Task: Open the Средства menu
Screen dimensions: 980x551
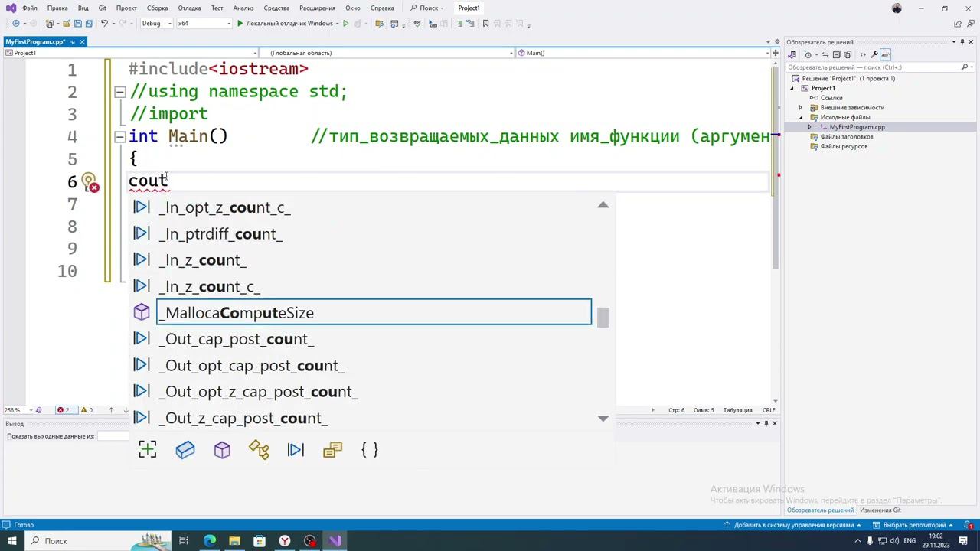Action: [x=276, y=8]
